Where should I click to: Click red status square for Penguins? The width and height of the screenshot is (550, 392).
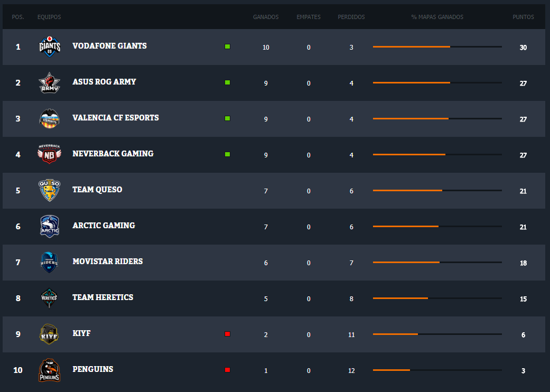(227, 370)
